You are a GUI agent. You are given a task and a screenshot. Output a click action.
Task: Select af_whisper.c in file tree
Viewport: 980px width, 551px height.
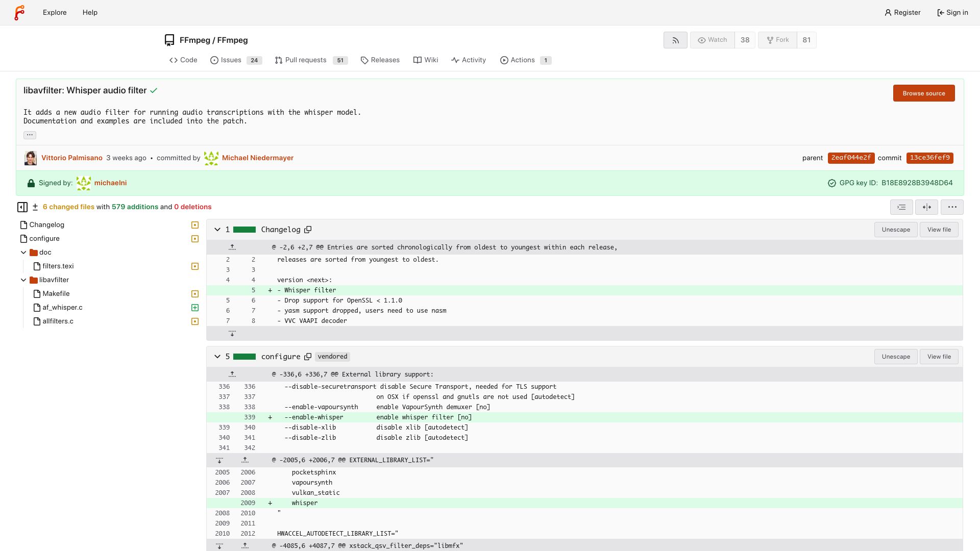[x=62, y=308]
